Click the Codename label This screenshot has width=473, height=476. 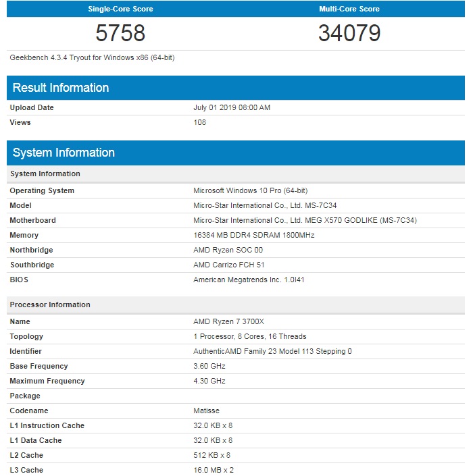click(x=29, y=411)
